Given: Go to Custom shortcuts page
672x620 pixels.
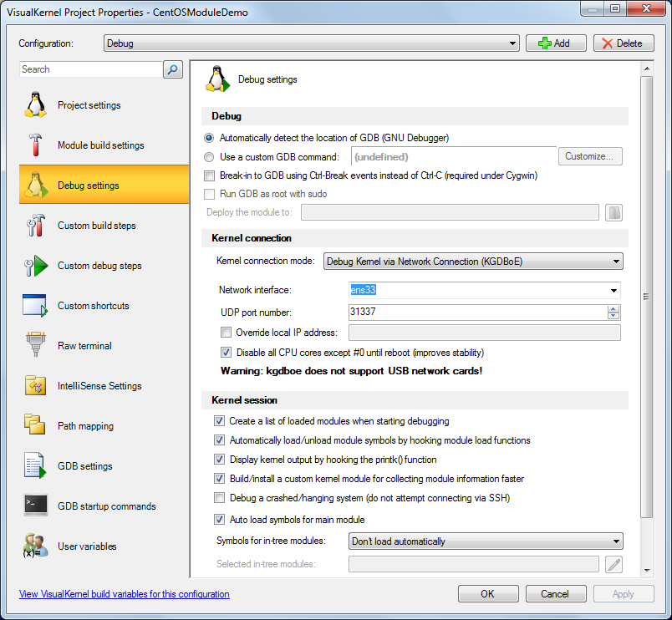Looking at the screenshot, I should (x=104, y=306).
